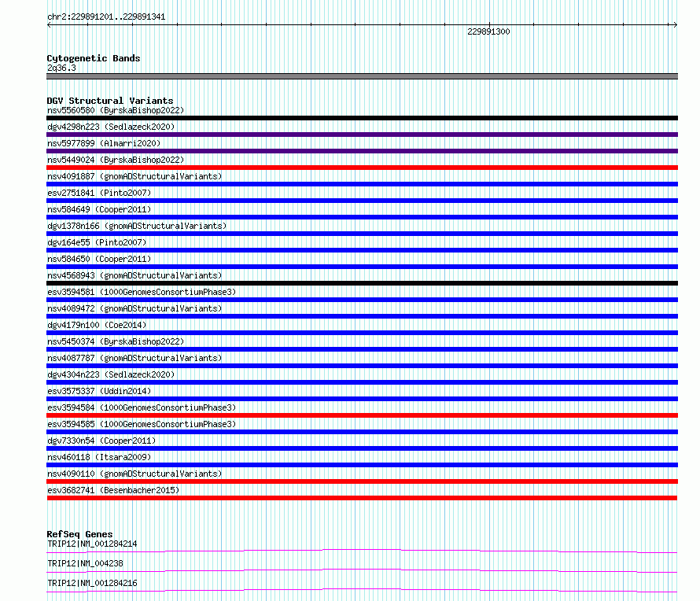Image resolution: width=700 pixels, height=601 pixels.
Task: Click the nsv4568943 (gnomADStructuralVariants) label
Action: [134, 275]
